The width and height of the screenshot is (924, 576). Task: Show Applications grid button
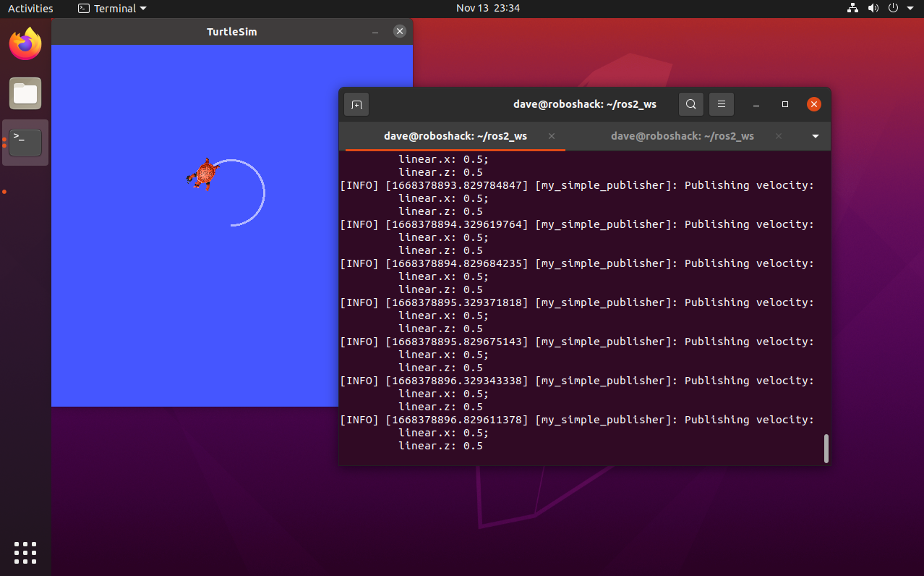pyautogui.click(x=25, y=552)
